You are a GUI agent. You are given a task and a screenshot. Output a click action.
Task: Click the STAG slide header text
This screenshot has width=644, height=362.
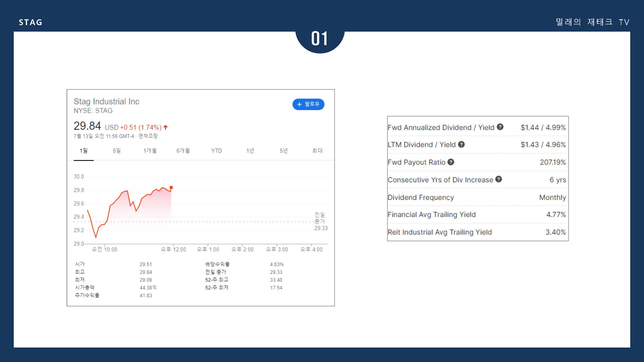pyautogui.click(x=30, y=22)
